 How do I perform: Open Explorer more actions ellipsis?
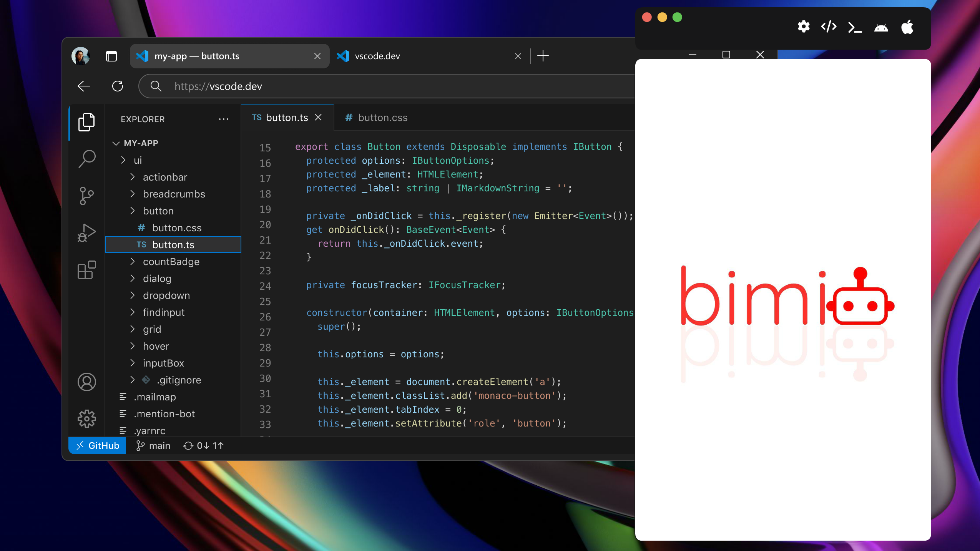(x=223, y=119)
